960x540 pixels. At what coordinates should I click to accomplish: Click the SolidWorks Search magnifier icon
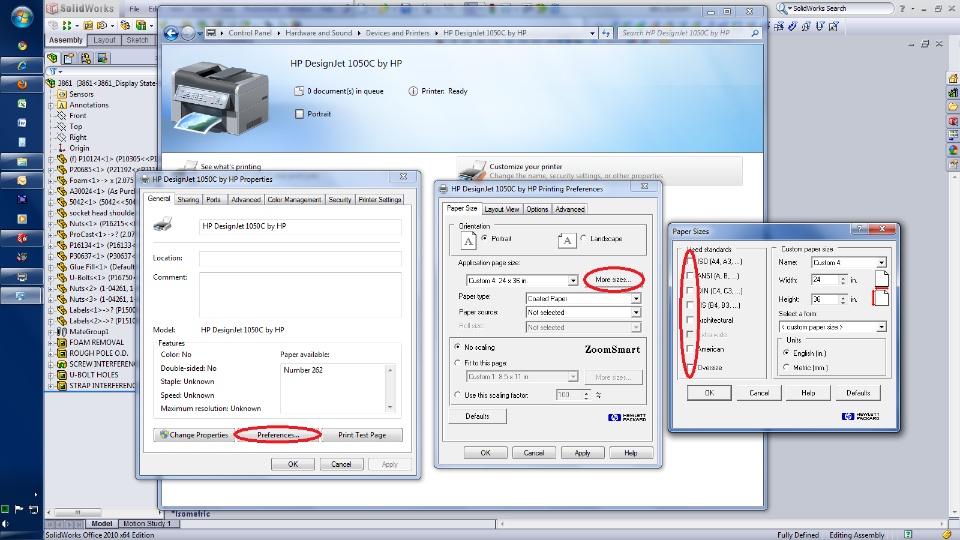pos(782,8)
